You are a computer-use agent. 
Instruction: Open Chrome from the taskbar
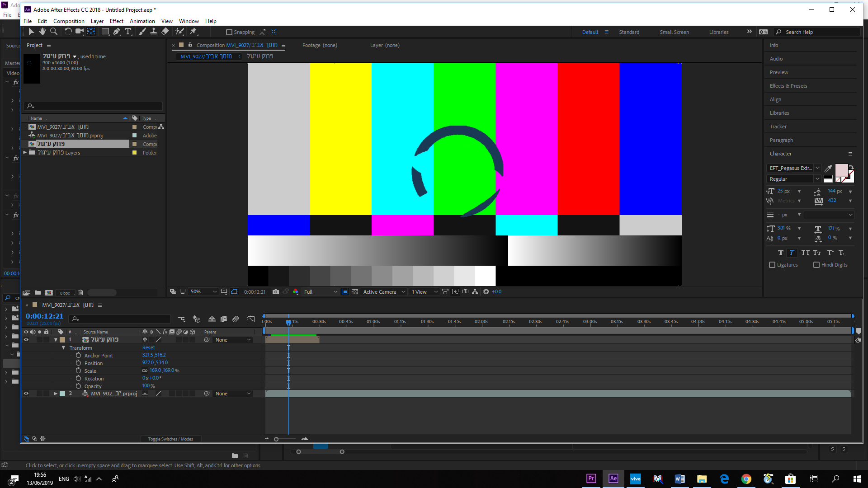tap(746, 479)
